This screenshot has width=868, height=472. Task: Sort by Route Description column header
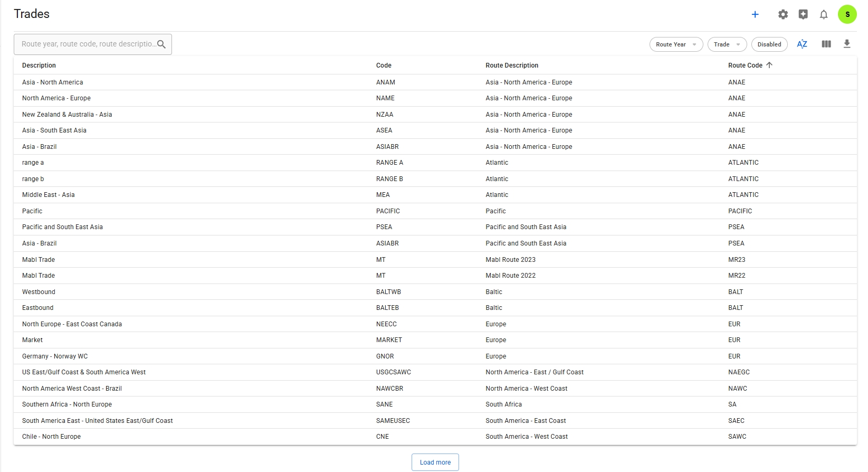point(512,65)
